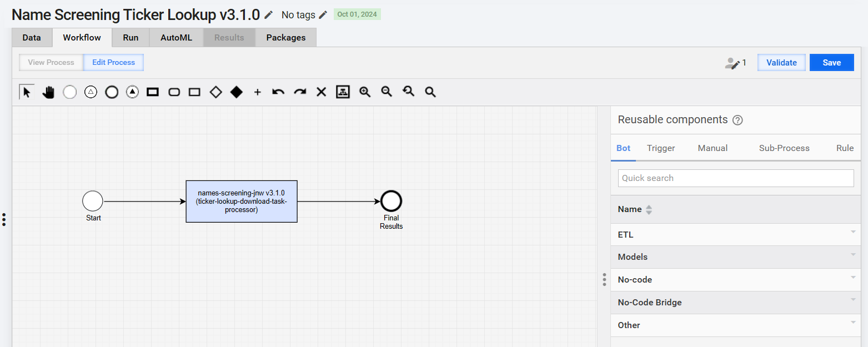Select the Manual components tab
Image resolution: width=868 pixels, height=347 pixels.
click(x=713, y=148)
